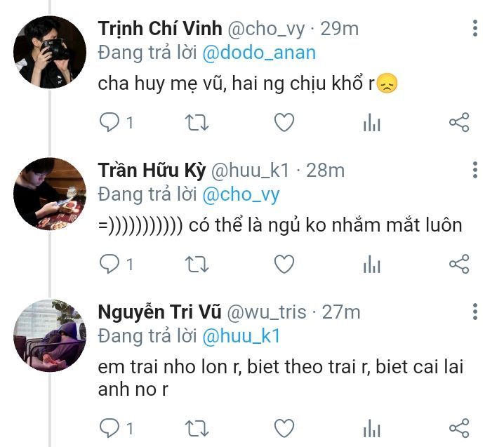Open more options on Trịnh Chí Vinh's tweet
The image size is (504, 447).
pyautogui.click(x=475, y=29)
